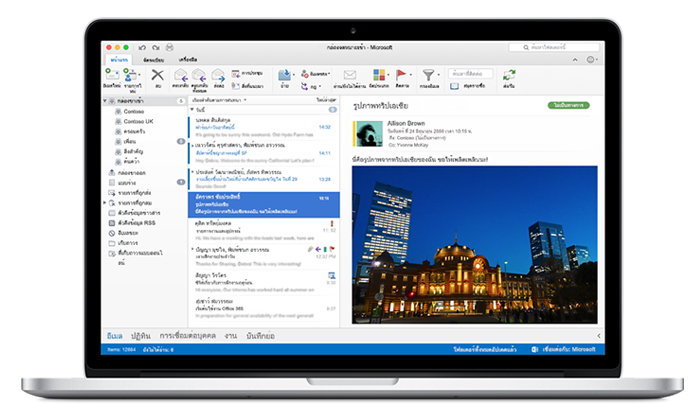Switch to Notes view in the bottom navigation
700x420 pixels.
tap(260, 336)
